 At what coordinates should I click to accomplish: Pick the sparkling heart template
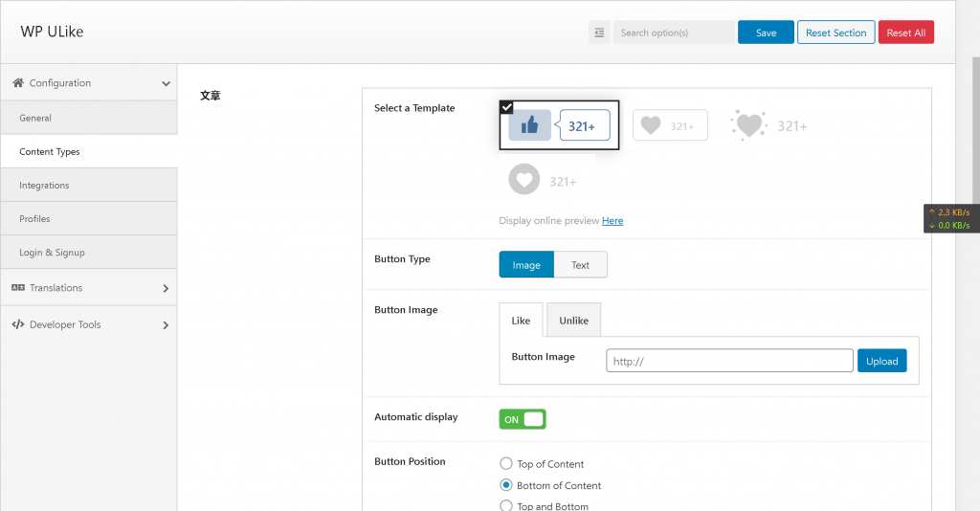[x=768, y=125]
